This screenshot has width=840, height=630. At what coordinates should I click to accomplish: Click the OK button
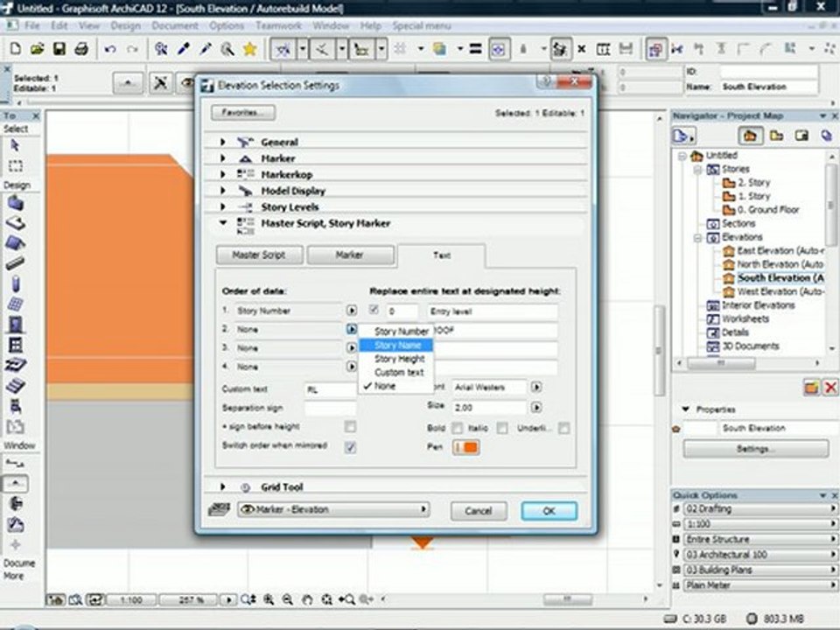549,511
